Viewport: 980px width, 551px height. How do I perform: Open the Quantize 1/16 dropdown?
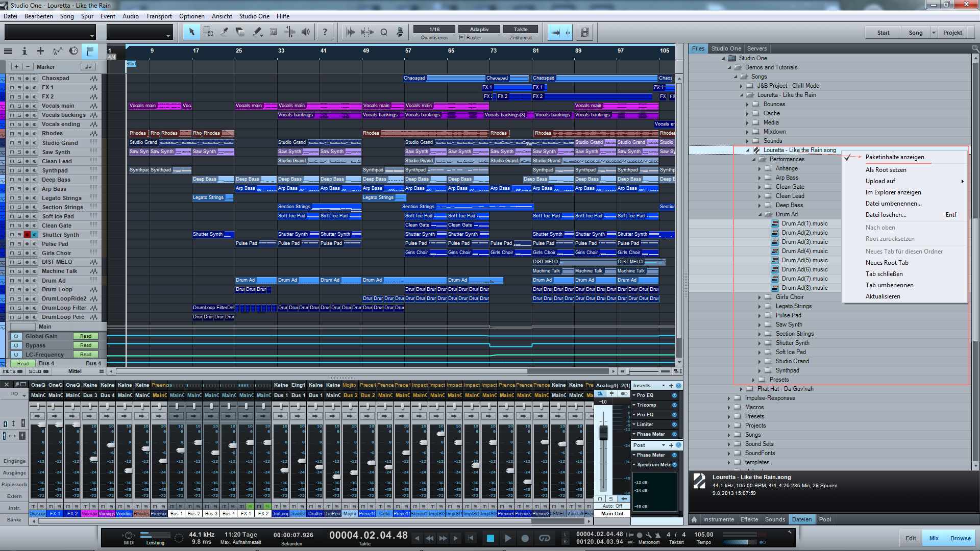click(434, 29)
